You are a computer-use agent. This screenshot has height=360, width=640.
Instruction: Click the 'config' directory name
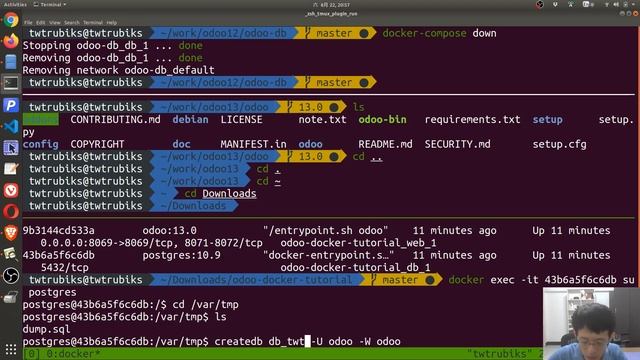click(x=40, y=144)
